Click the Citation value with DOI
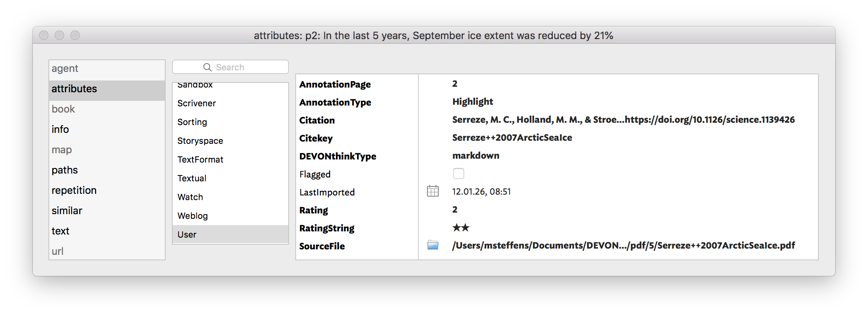868x315 pixels. click(623, 120)
